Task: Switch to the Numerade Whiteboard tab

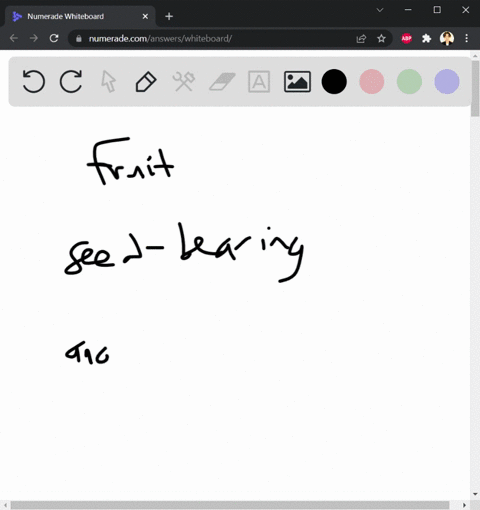Action: click(x=80, y=16)
